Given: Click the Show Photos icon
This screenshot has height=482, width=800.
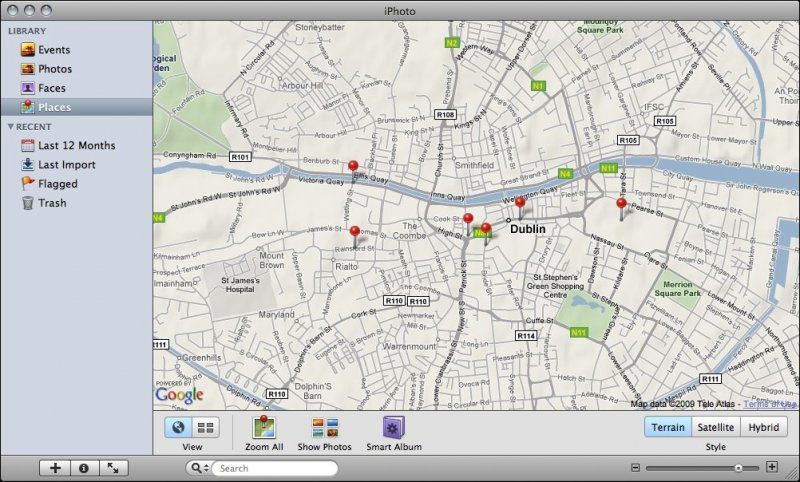Looking at the screenshot, I should coord(324,428).
